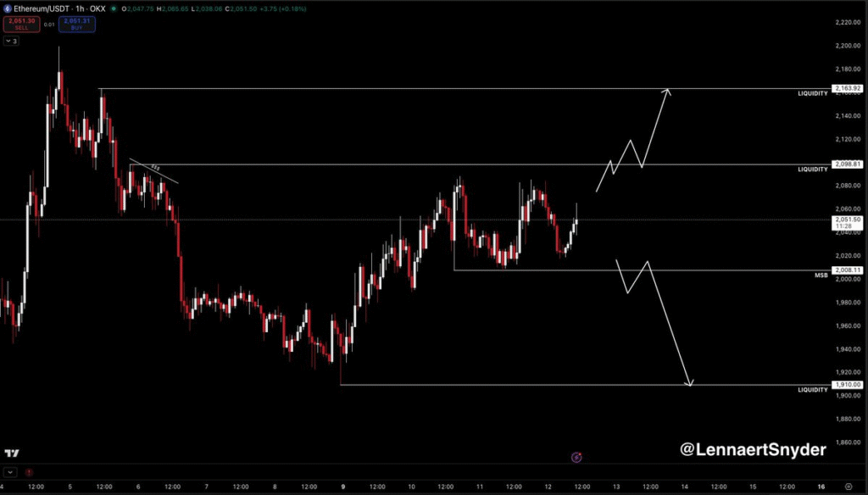868x495 pixels.
Task: Click the MSB text label
Action: point(821,275)
